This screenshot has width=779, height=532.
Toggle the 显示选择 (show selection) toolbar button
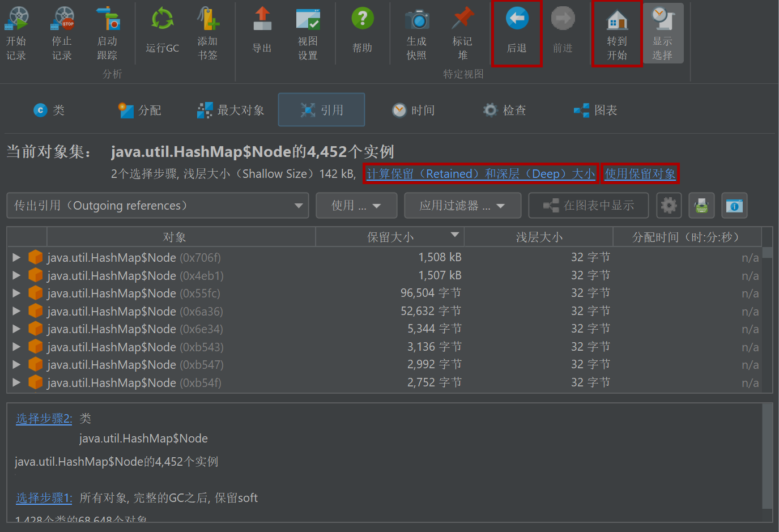tap(663, 33)
